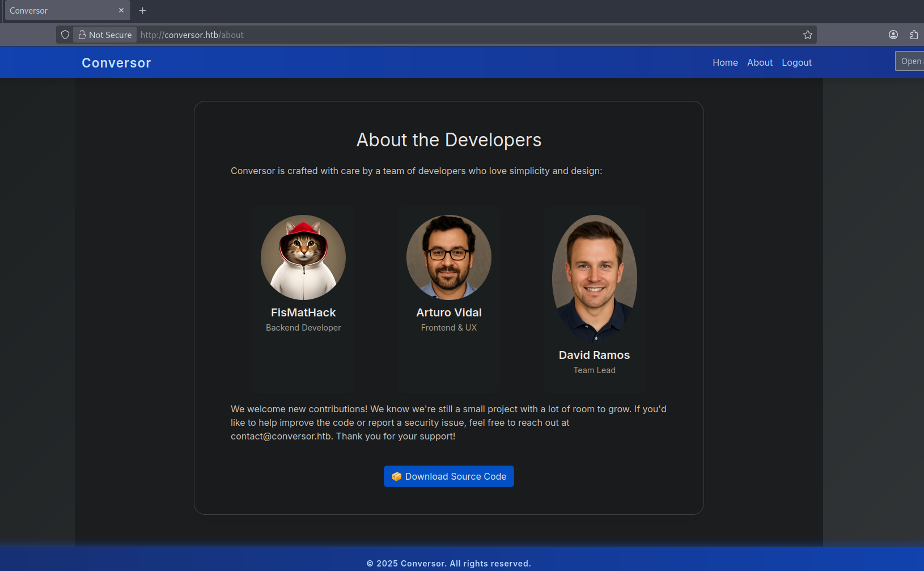
Task: Select the Conversor browser tab
Action: (x=57, y=11)
